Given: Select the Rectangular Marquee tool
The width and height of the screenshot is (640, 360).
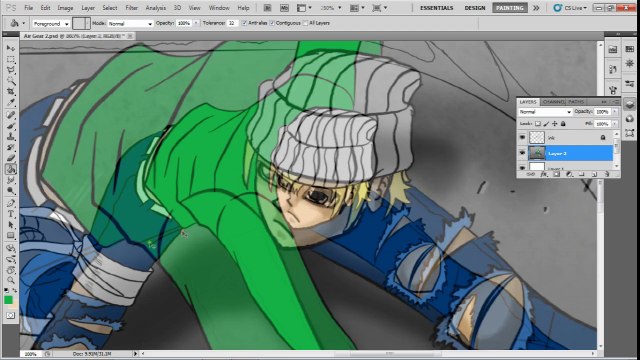Looking at the screenshot, I should pyautogui.click(x=11, y=59).
